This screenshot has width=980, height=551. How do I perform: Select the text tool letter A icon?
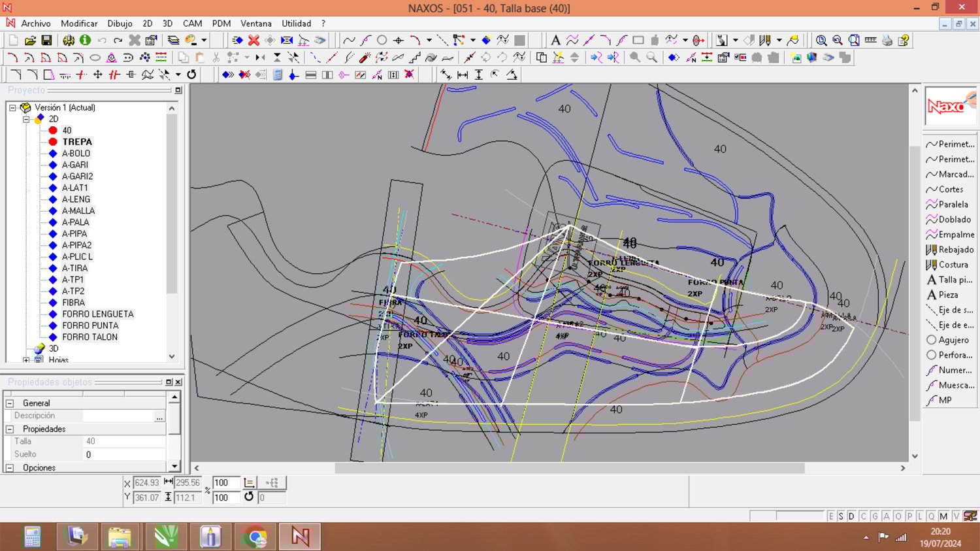pos(556,40)
